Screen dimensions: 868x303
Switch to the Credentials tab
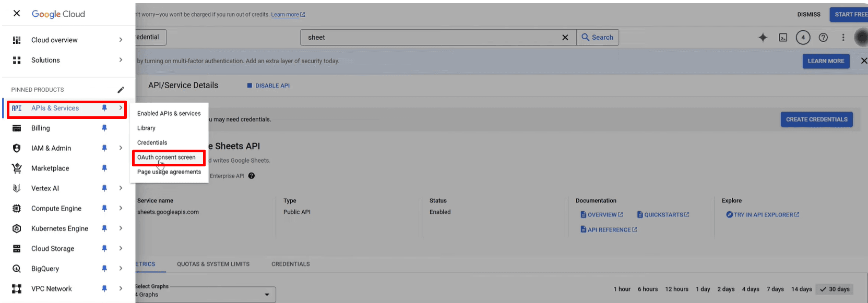coord(291,264)
